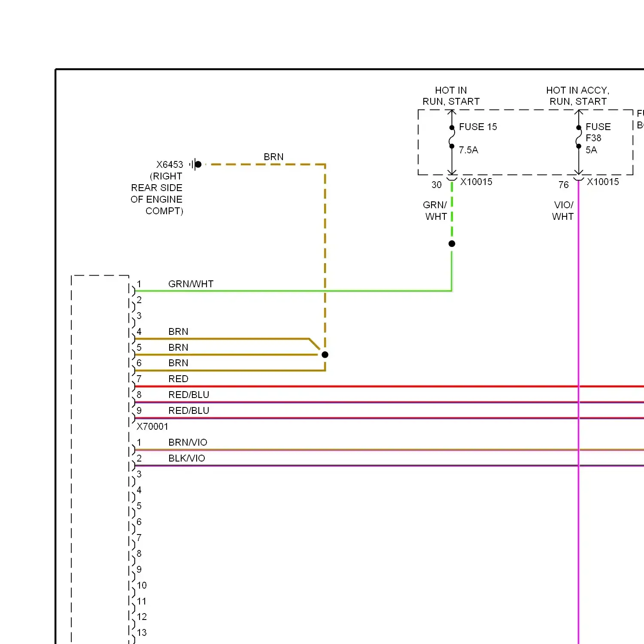Click the ground symbol next to X6453
Image resolution: width=644 pixels, height=644 pixels.
point(195,164)
